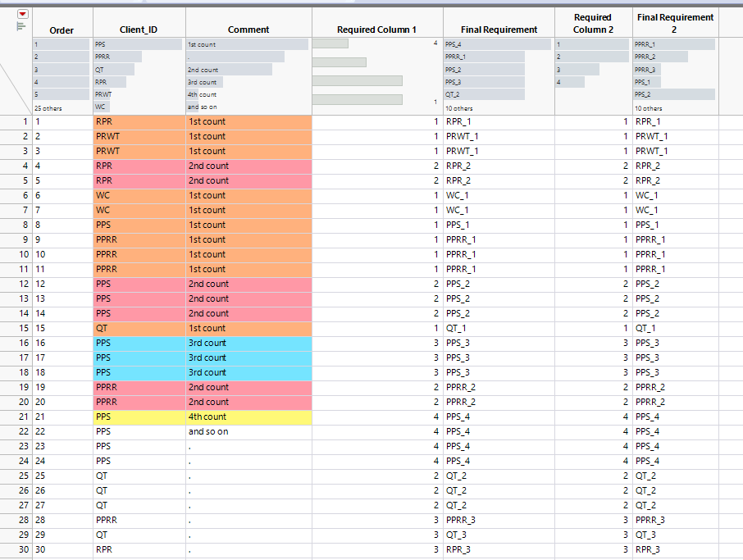Click the Order column header
The image size is (743, 560).
click(62, 30)
